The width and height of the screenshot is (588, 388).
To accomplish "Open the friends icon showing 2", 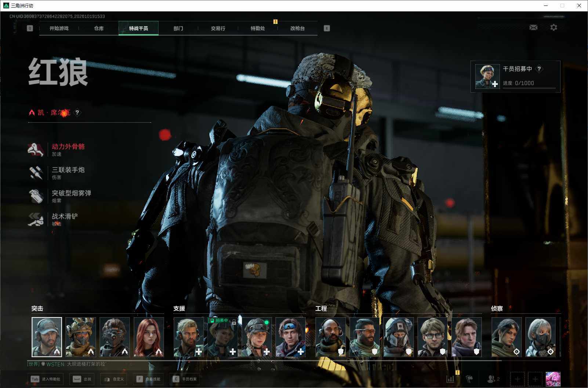I will click(493, 379).
